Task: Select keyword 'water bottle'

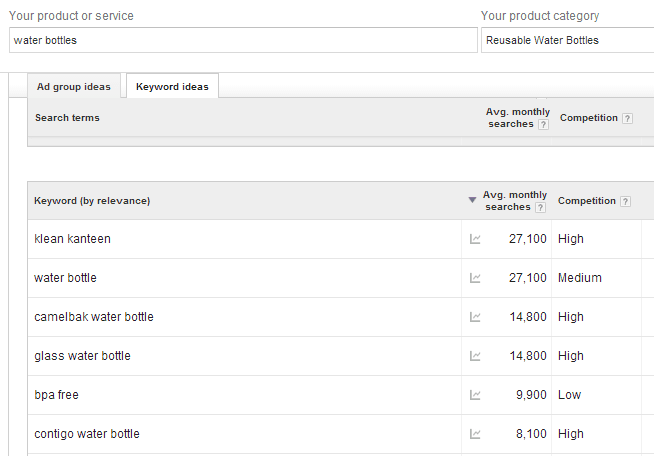Action: 65,278
